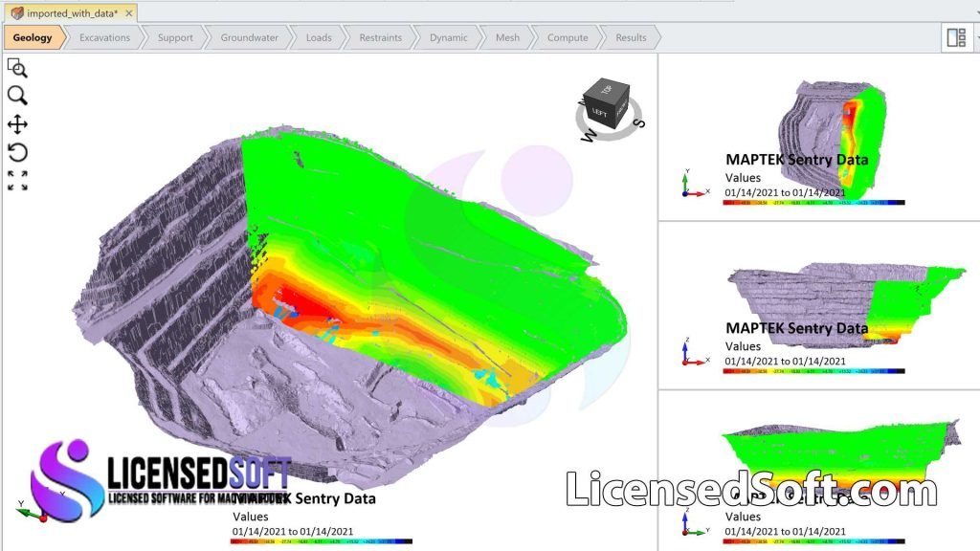Switch to the Geology workflow tab
The image size is (980, 551).
(33, 37)
